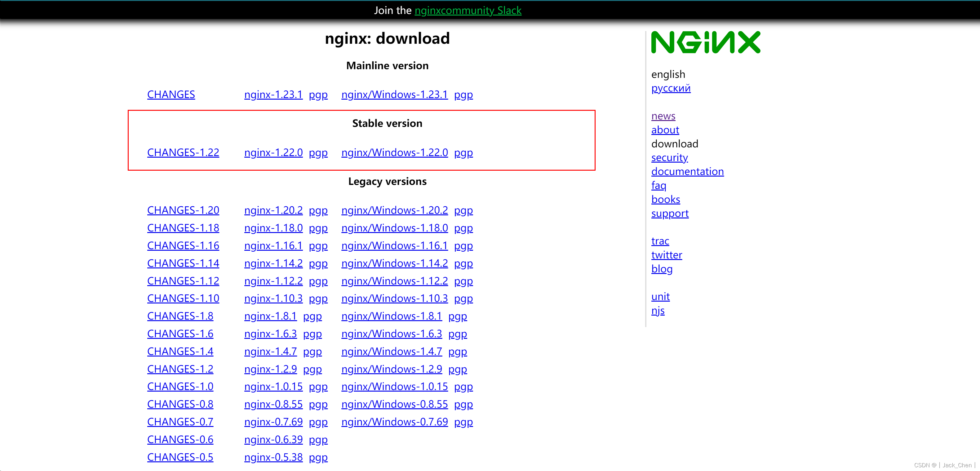Viewport: 980px width, 471px height.
Task: Open pgp signature for nginx-0.5.38
Action: point(318,457)
